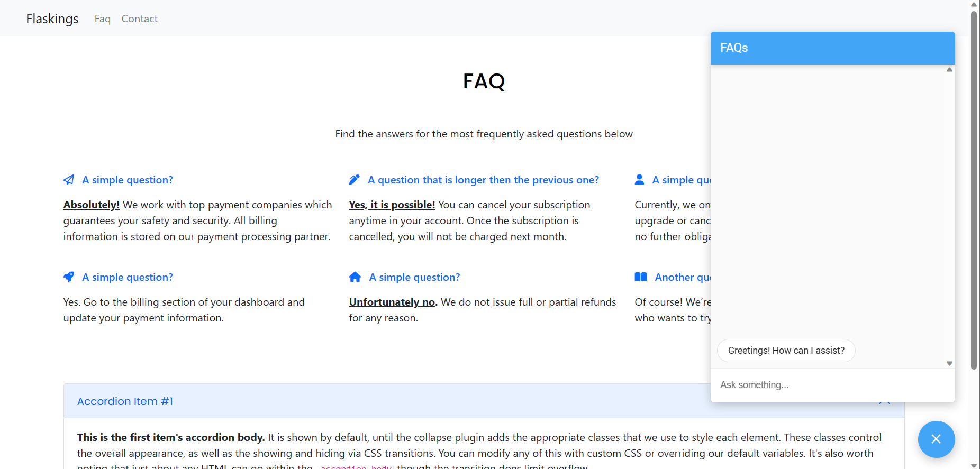Open the Faq navigation link

tap(103, 19)
